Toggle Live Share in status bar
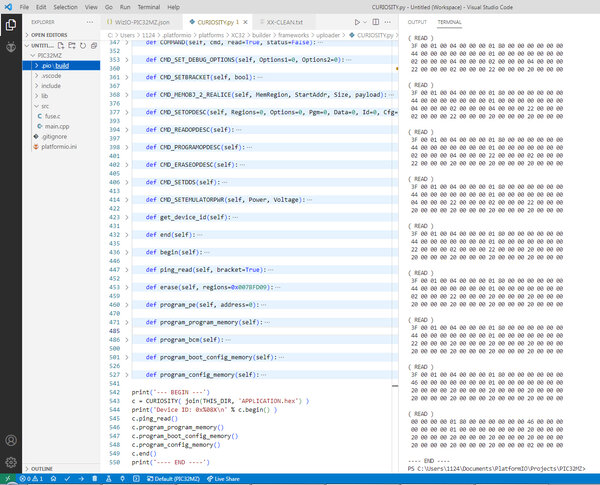The height and width of the screenshot is (485, 600). click(223, 478)
